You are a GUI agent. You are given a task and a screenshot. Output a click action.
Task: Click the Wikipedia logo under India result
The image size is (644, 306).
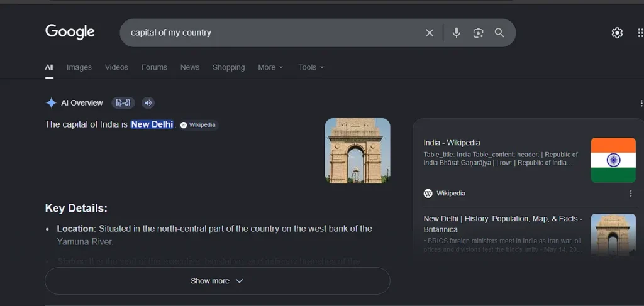[428, 193]
